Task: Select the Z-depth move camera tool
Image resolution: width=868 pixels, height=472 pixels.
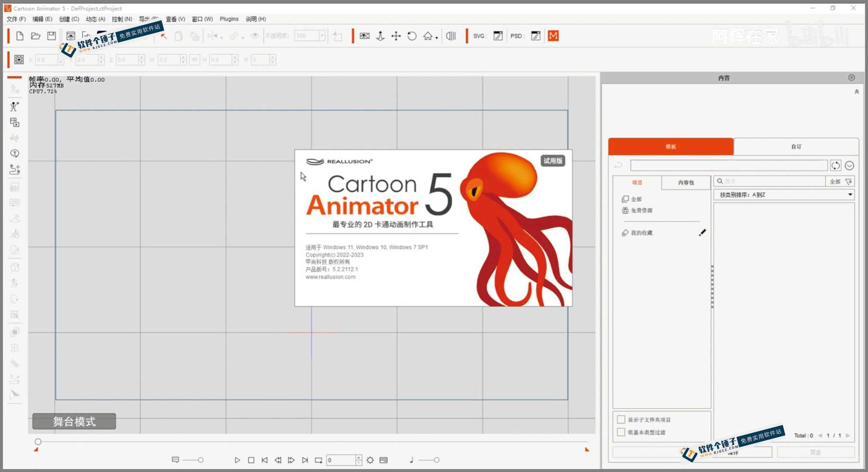Action: tap(380, 36)
